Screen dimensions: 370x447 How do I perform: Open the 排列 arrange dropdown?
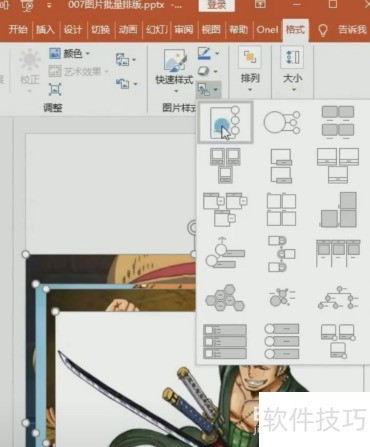point(250,69)
